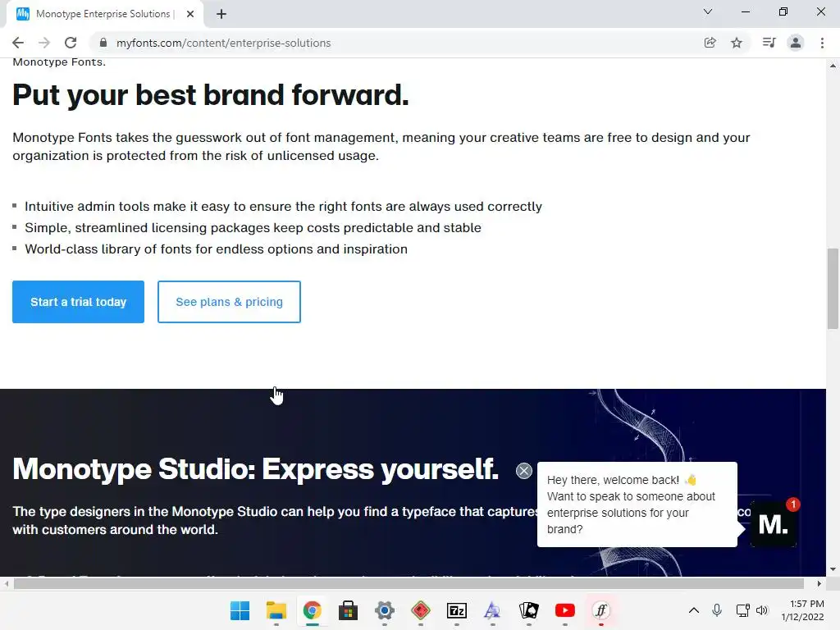Image resolution: width=840 pixels, height=630 pixels.
Task: Open the red diamond app in taskbar
Action: 421,610
